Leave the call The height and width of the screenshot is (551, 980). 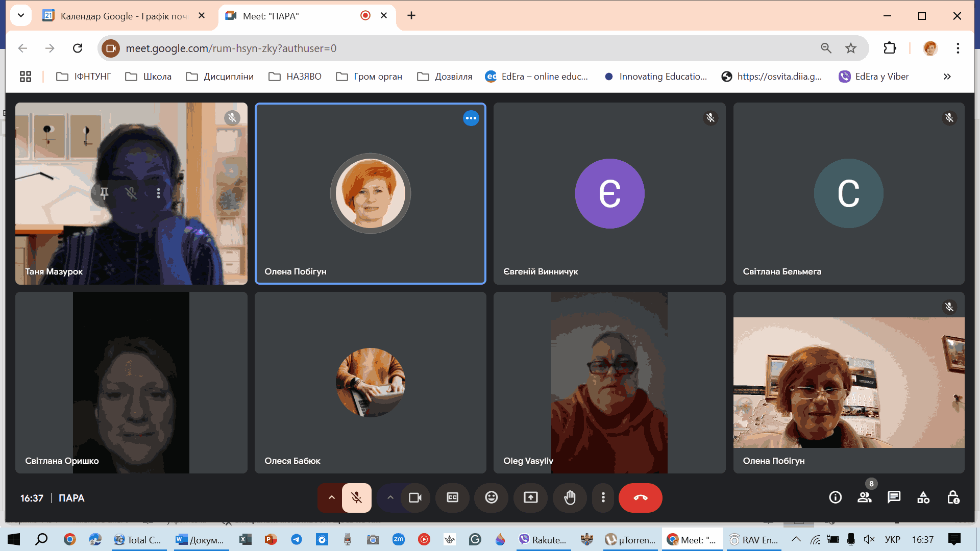coord(640,497)
